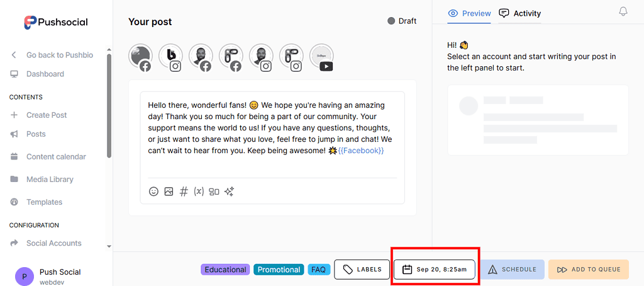Open the AI assistant sparkle icon
The image size is (644, 286).
tap(229, 192)
